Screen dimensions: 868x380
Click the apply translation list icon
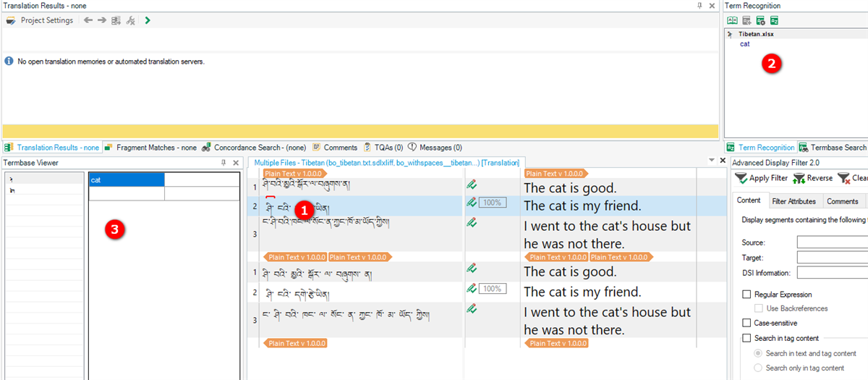(x=116, y=20)
